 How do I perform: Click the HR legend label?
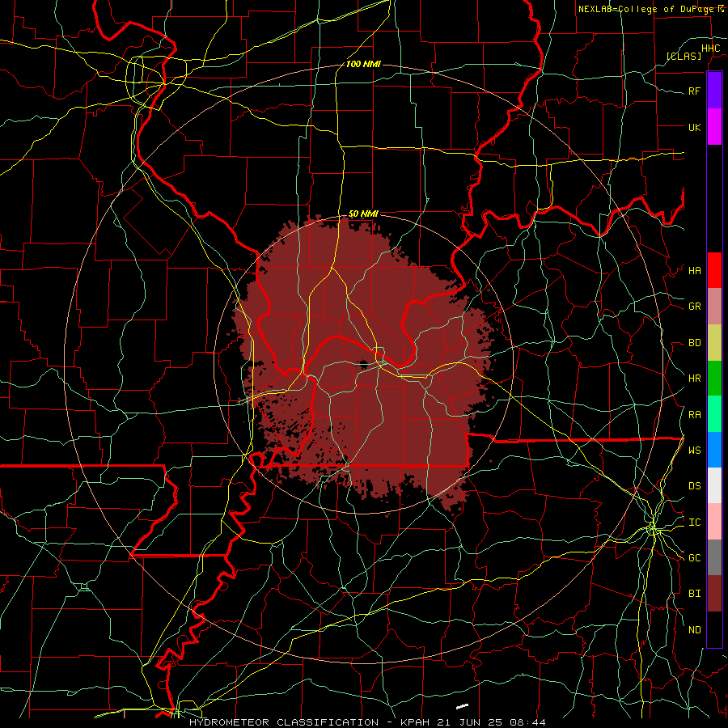click(x=694, y=379)
